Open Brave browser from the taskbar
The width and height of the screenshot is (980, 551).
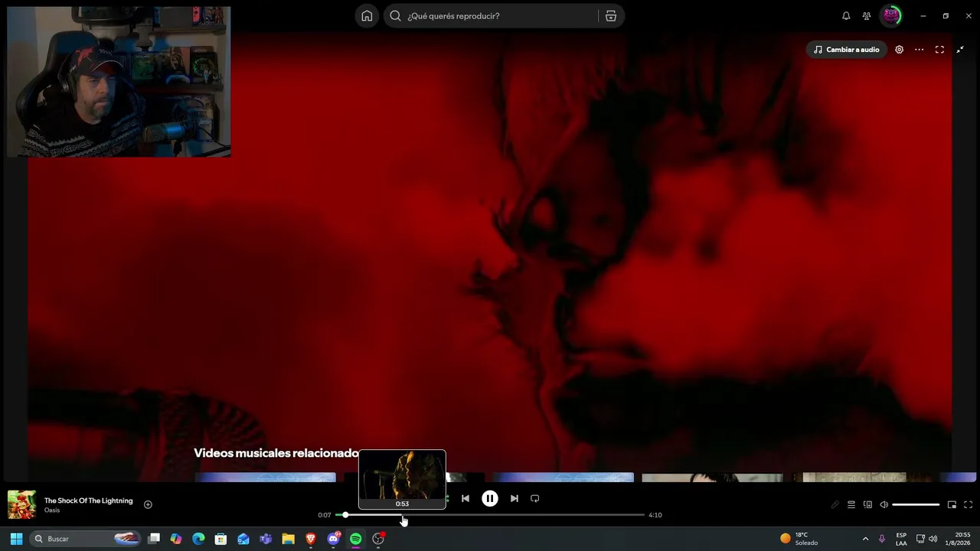(311, 539)
